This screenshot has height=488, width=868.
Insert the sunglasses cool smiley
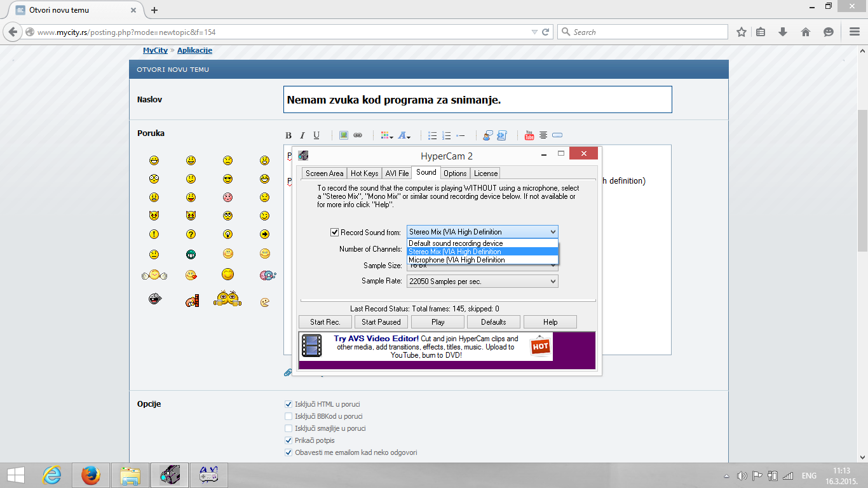click(228, 179)
